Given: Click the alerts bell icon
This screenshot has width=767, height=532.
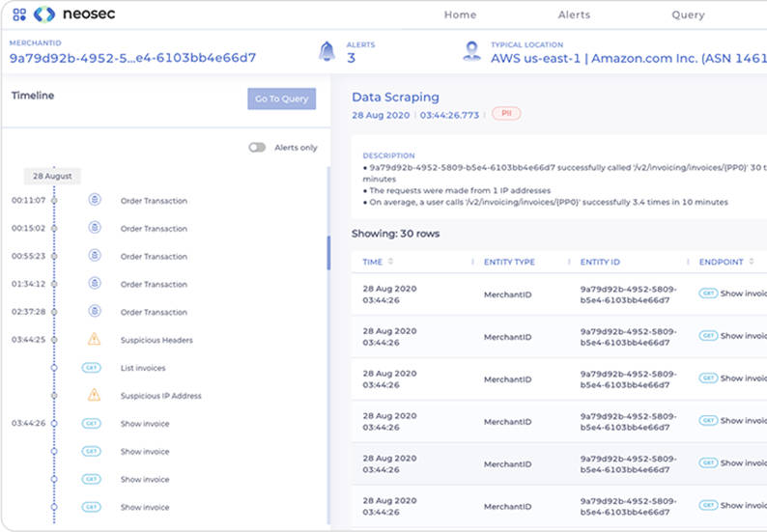Looking at the screenshot, I should point(327,51).
